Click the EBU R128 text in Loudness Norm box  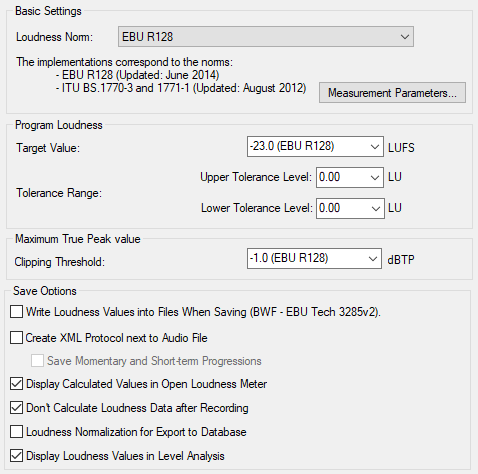(148, 37)
